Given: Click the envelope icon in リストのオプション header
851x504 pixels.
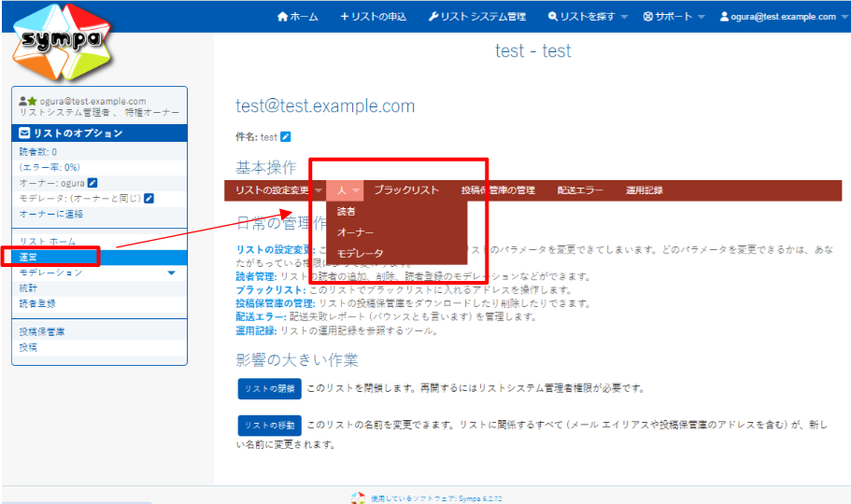Looking at the screenshot, I should 25,133.
